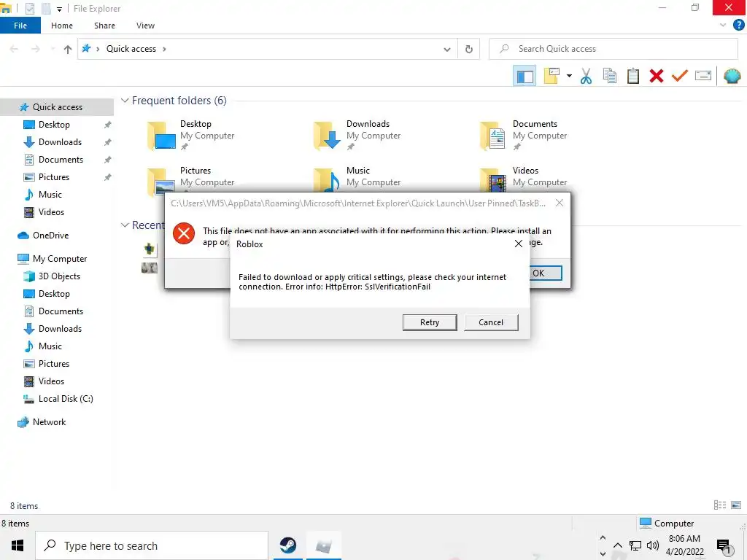Switch to details view layout icon
The image size is (747, 560).
click(720, 505)
